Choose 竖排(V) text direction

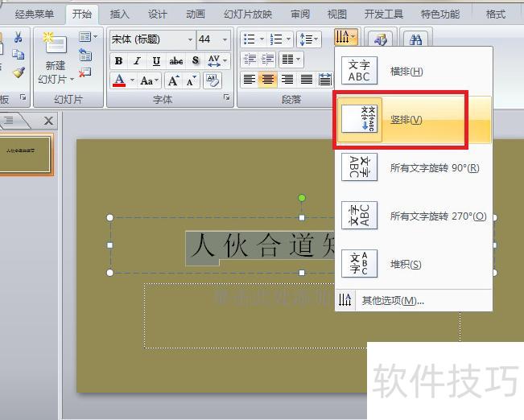pos(414,119)
